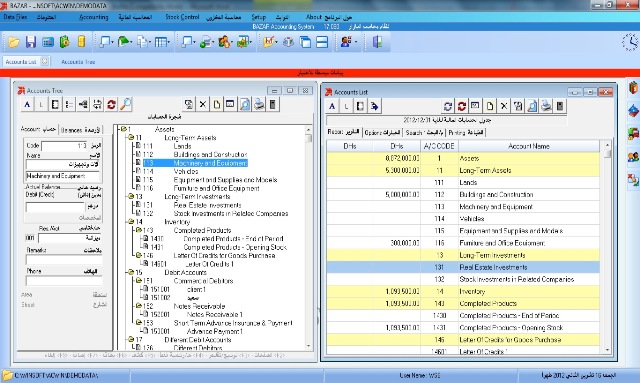Image resolution: width=640 pixels, height=383 pixels.
Task: Click the print preview icon in Accounts Tree toolbar
Action: coord(244,105)
